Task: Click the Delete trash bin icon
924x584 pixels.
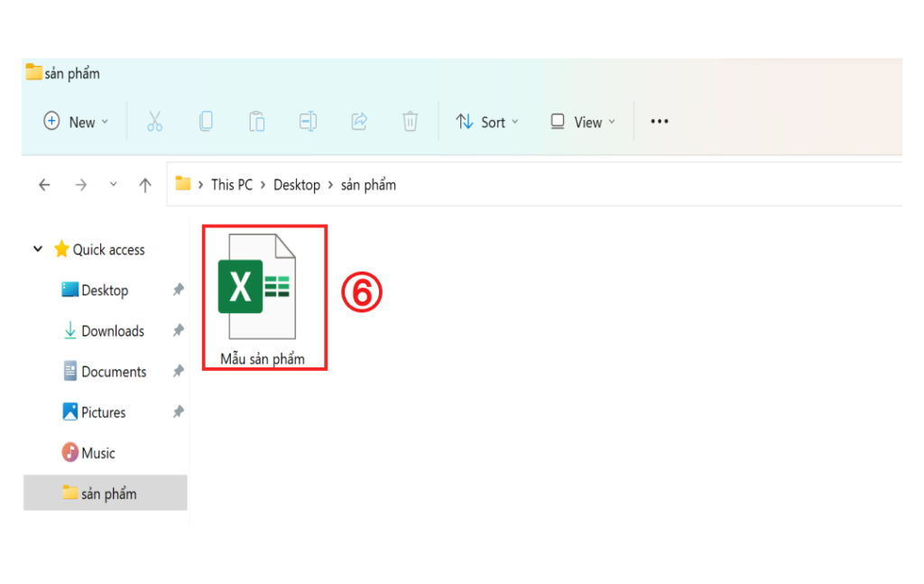Action: 411,121
